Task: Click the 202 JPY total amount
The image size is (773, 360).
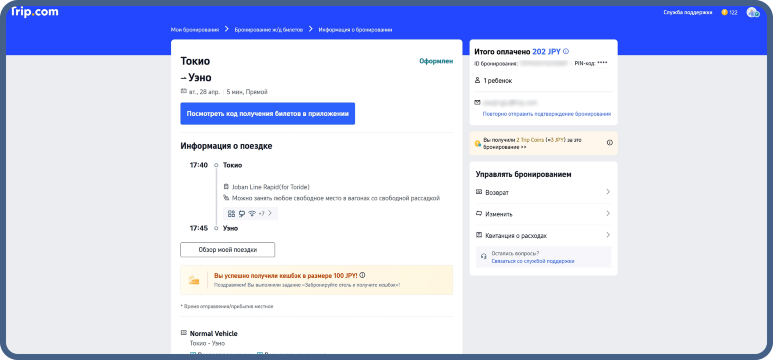Action: 546,51
